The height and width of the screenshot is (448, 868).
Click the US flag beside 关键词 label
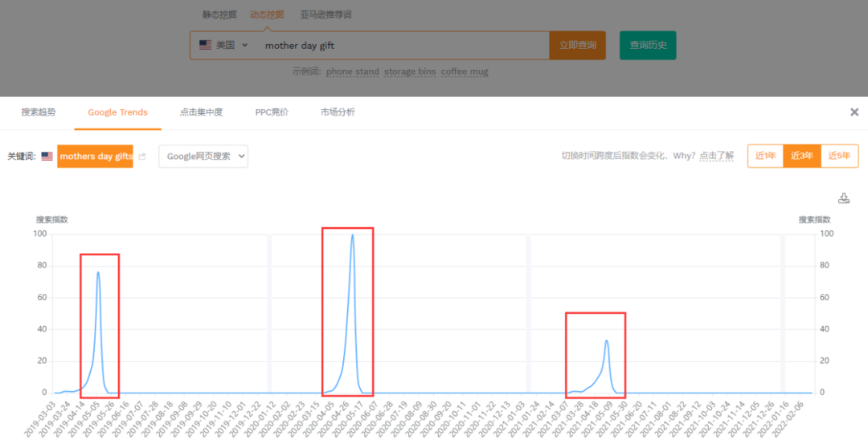(47, 157)
